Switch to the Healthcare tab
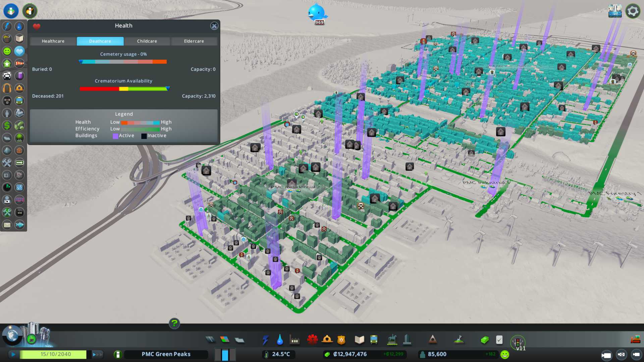The image size is (644, 362). coord(53,41)
